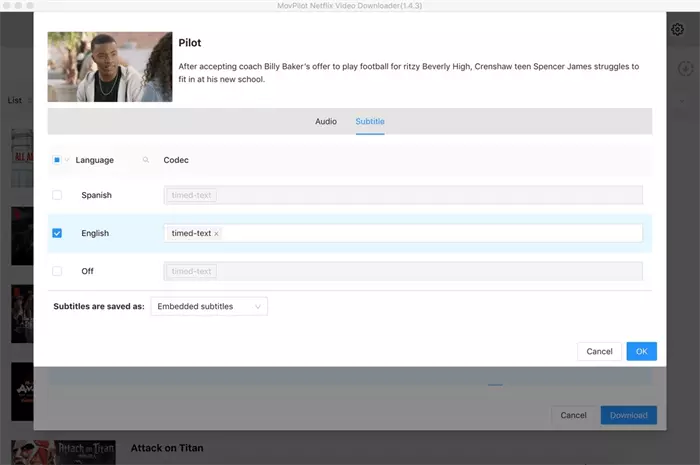Toggle the select-all Language header checkbox
Image resolution: width=700 pixels, height=465 pixels.
57,160
